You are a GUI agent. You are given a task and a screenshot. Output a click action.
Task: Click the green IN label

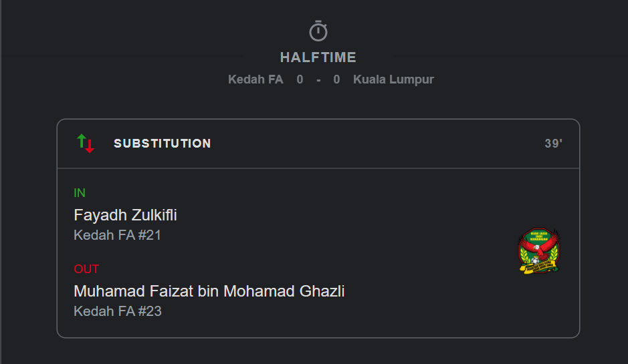(80, 193)
